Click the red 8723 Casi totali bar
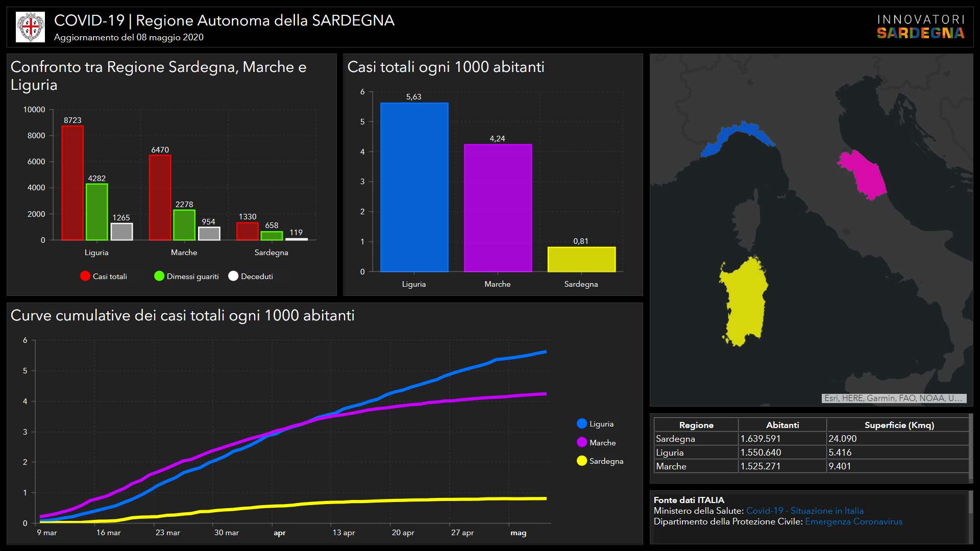980x551 pixels. click(x=72, y=183)
